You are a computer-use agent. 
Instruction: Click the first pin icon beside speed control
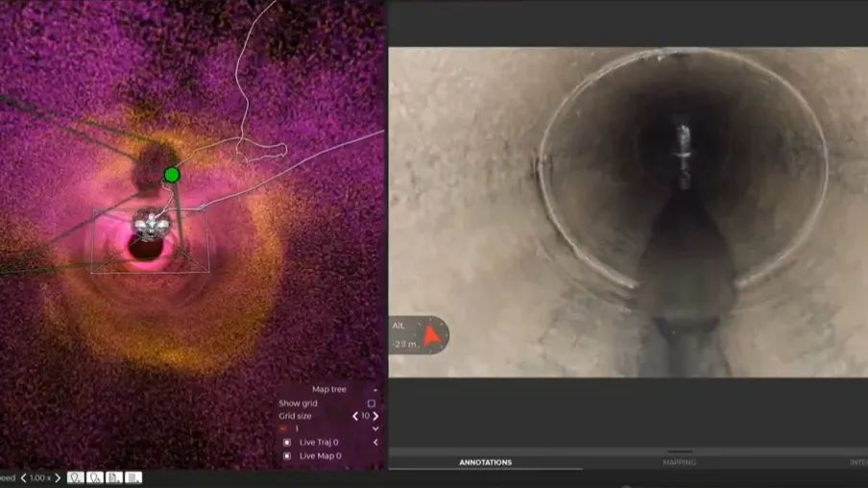click(x=75, y=477)
